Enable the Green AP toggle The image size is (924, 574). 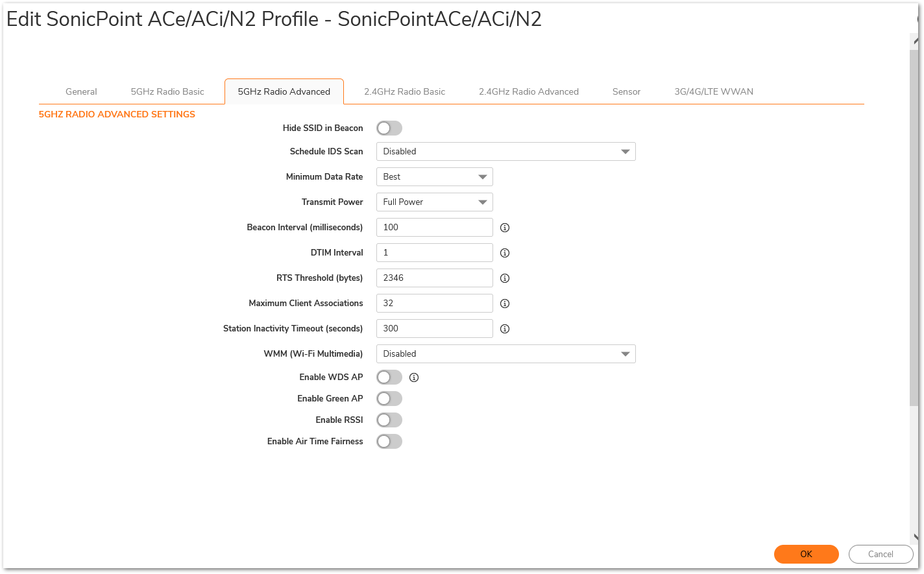389,399
